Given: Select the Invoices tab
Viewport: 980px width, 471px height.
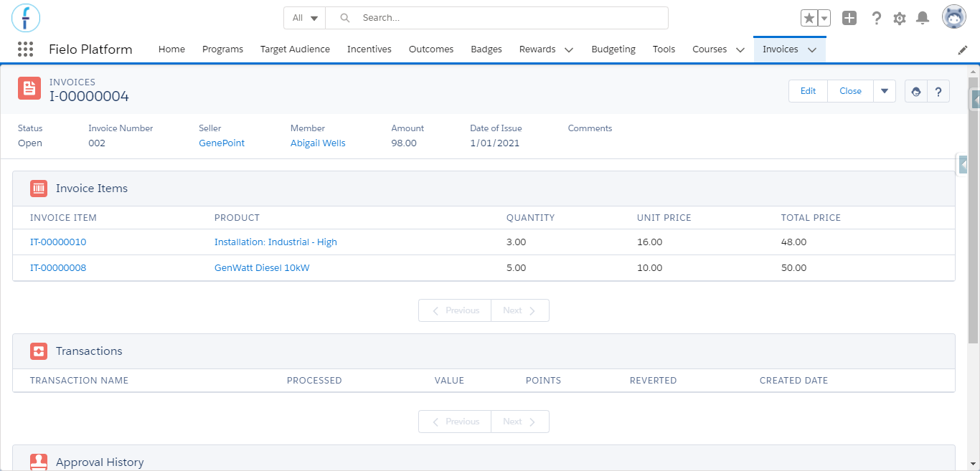Looking at the screenshot, I should 781,49.
